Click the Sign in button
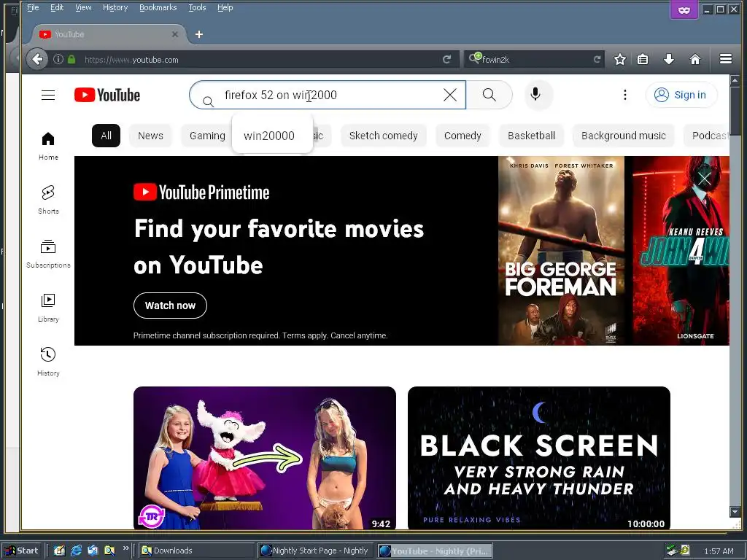The height and width of the screenshot is (560, 747). pyautogui.click(x=681, y=95)
